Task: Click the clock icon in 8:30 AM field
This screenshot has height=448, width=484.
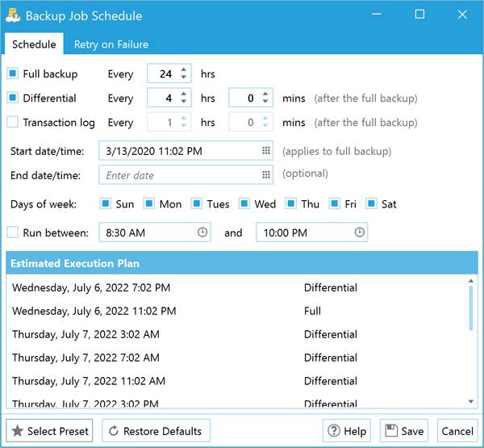Action: [x=202, y=232]
